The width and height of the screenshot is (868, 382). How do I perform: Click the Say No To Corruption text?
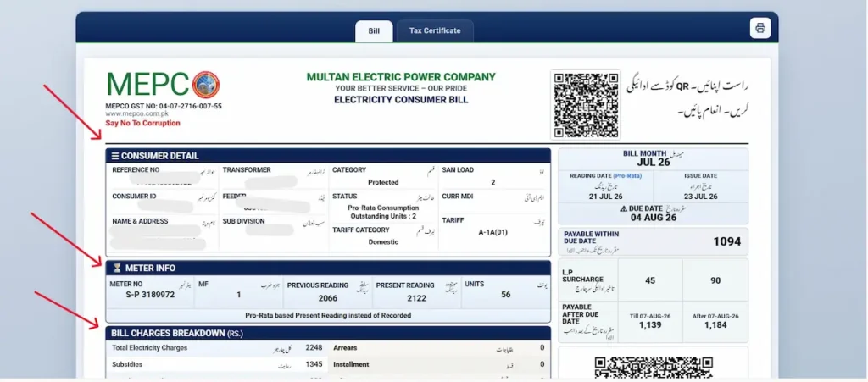point(142,124)
